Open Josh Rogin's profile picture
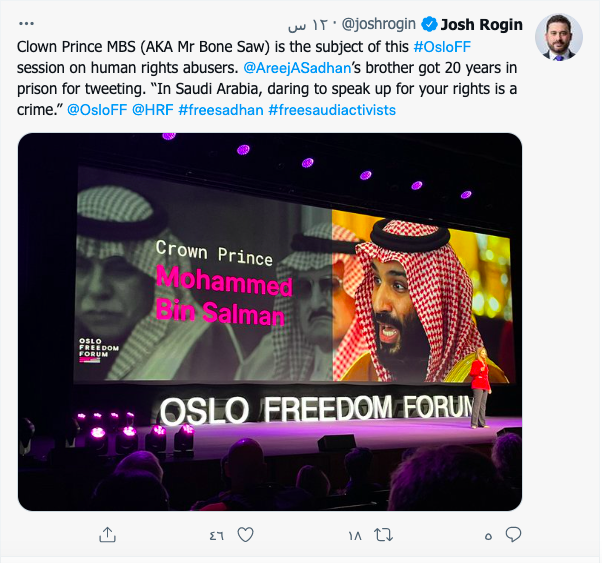 (x=559, y=39)
